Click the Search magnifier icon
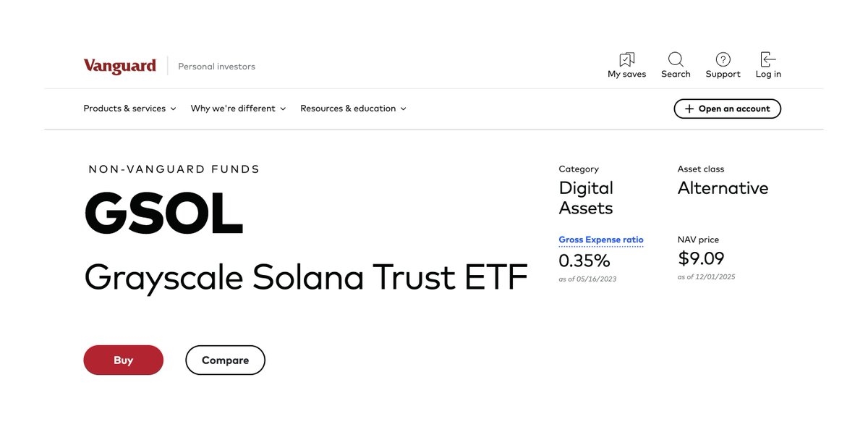 676,59
